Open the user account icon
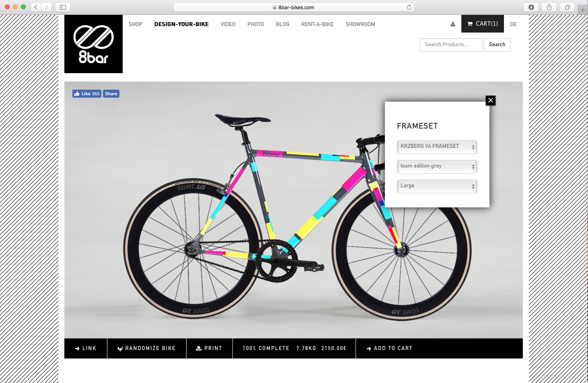 tap(453, 24)
